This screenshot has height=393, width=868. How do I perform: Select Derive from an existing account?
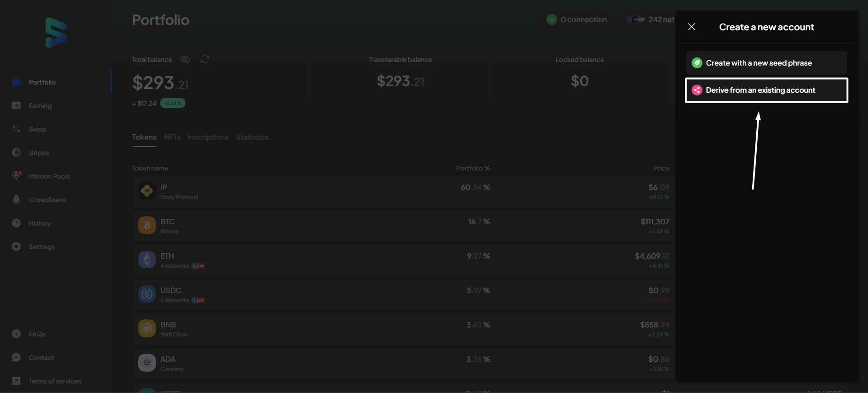pos(766,90)
